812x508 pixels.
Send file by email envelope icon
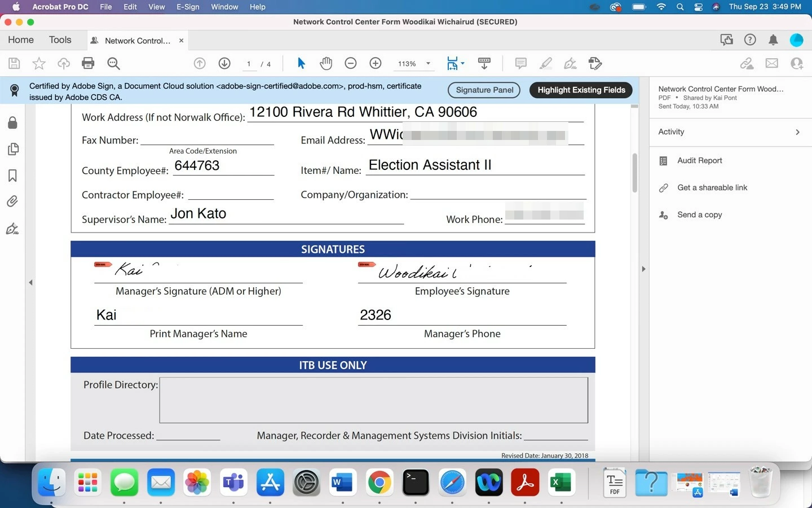click(772, 63)
